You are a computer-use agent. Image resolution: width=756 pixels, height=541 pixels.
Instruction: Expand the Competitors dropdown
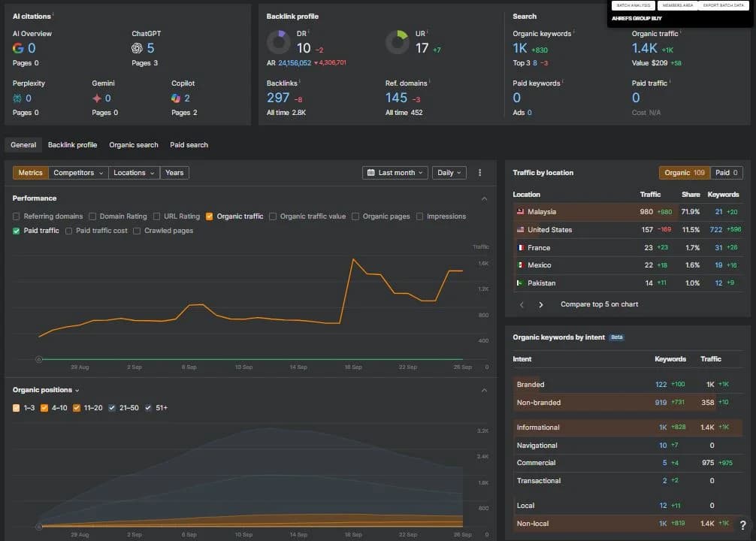[x=78, y=173]
